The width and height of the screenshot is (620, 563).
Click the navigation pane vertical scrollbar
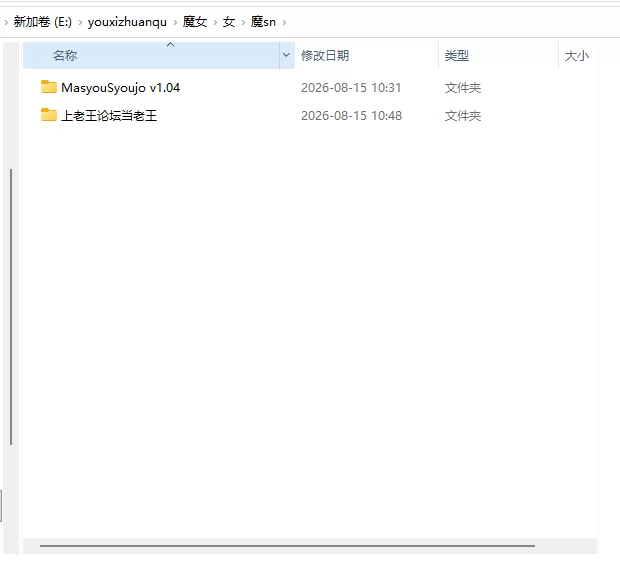[11, 307]
